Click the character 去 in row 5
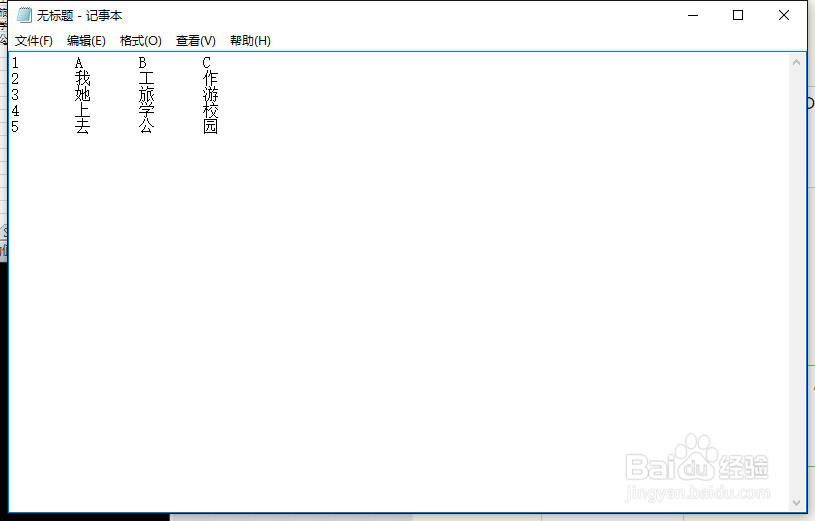This screenshot has height=521, width=815. (x=83, y=127)
